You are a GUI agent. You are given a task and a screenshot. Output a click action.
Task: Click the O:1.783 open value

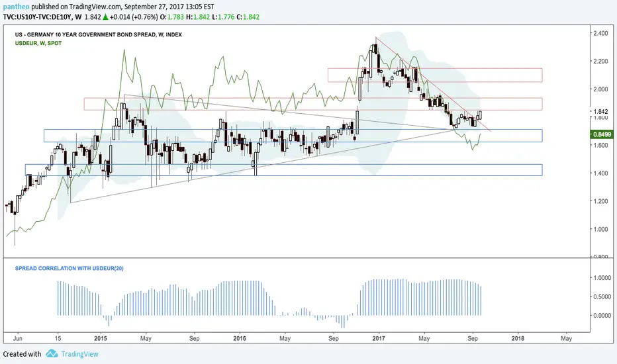[173, 17]
